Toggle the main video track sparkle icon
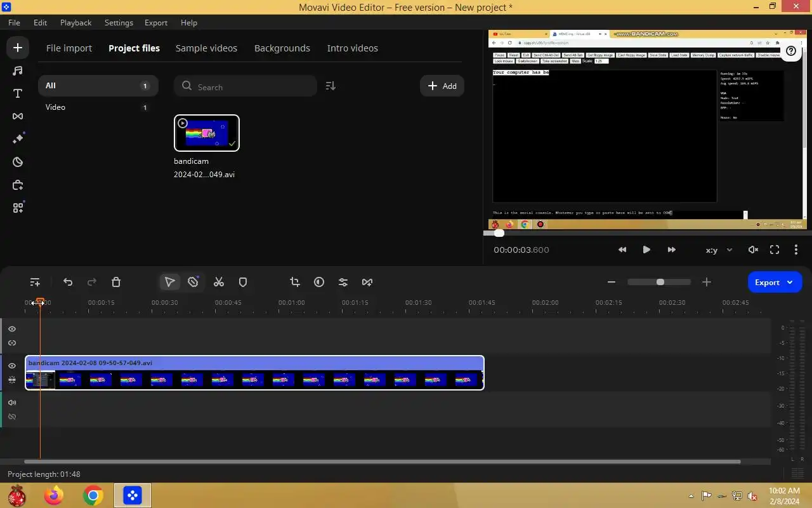Image resolution: width=812 pixels, height=508 pixels. click(12, 380)
